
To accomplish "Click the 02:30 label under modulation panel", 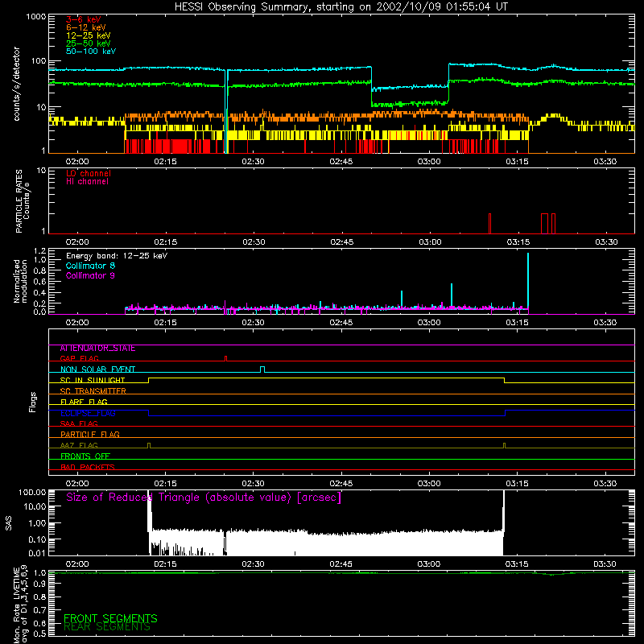I will tap(253, 323).
